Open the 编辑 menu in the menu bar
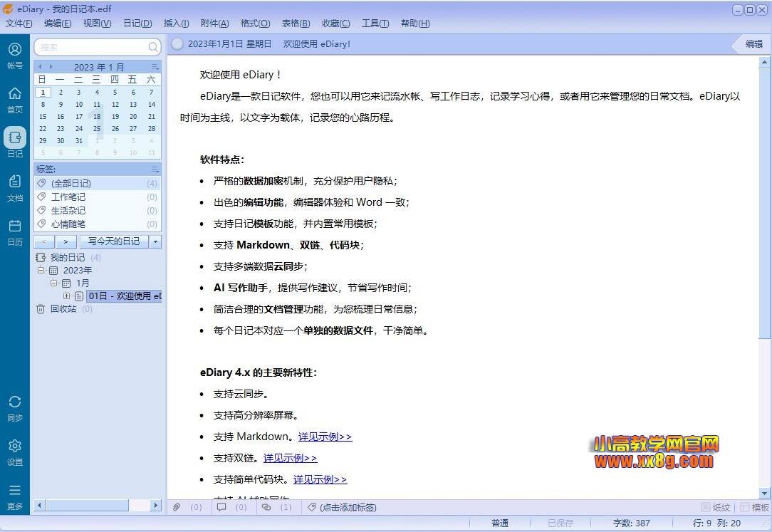Image resolution: width=772 pixels, height=532 pixels. click(x=58, y=23)
